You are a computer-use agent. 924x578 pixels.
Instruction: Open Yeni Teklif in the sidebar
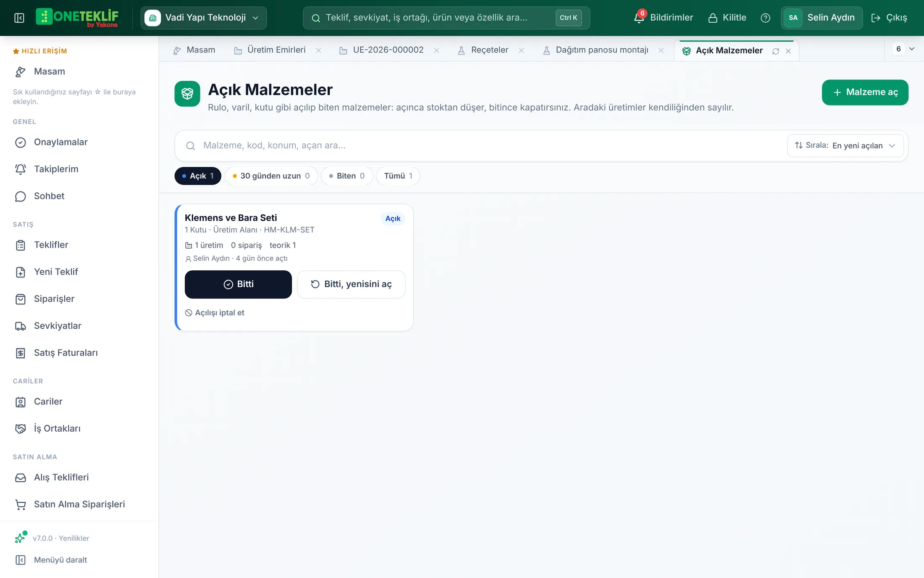pyautogui.click(x=79, y=272)
